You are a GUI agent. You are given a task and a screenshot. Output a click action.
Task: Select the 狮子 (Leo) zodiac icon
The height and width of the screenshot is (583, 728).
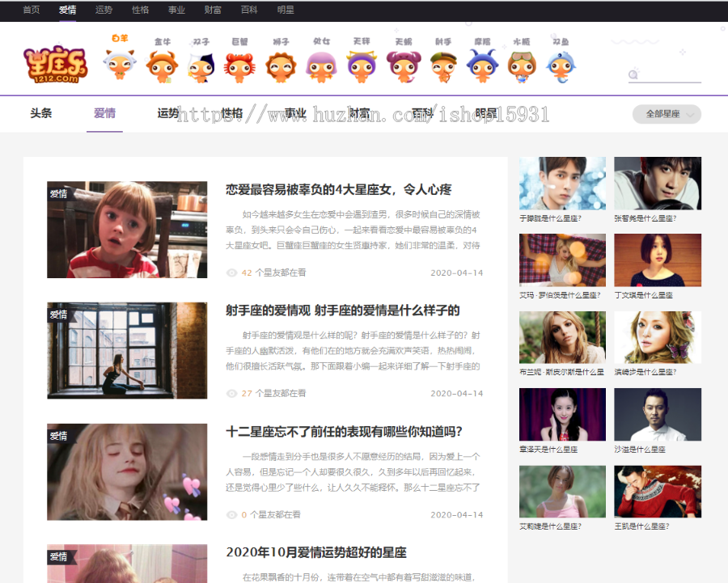tap(281, 61)
